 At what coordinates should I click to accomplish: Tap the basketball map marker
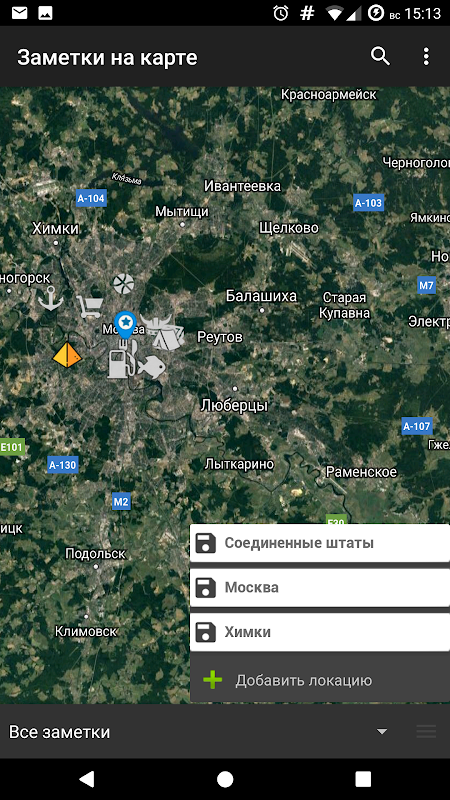tap(123, 284)
